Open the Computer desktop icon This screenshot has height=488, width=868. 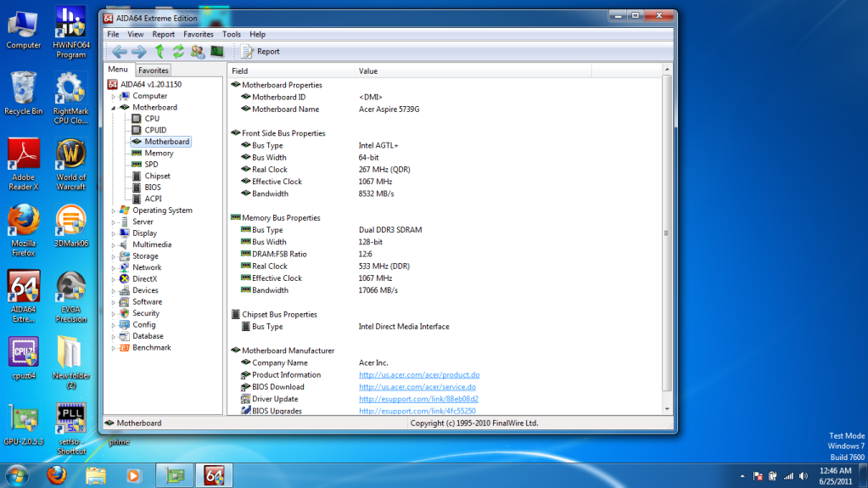[x=23, y=29]
